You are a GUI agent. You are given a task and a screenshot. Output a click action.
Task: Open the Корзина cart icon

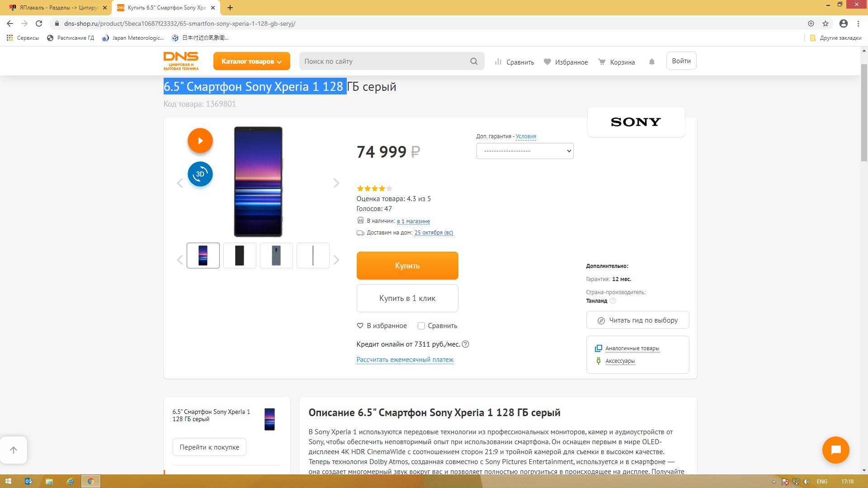pos(602,62)
